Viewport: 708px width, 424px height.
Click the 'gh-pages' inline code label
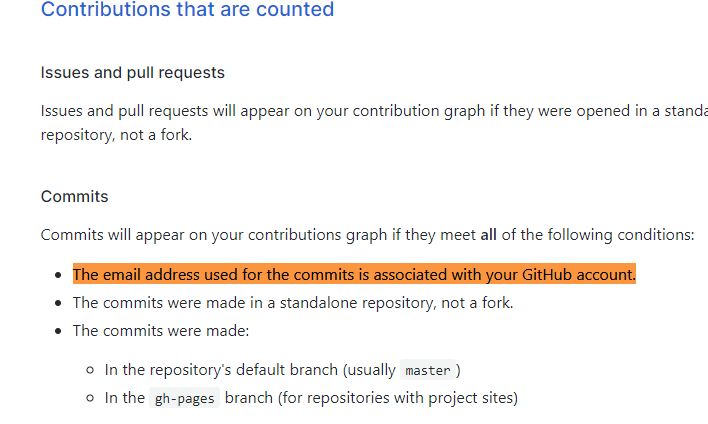tap(183, 398)
